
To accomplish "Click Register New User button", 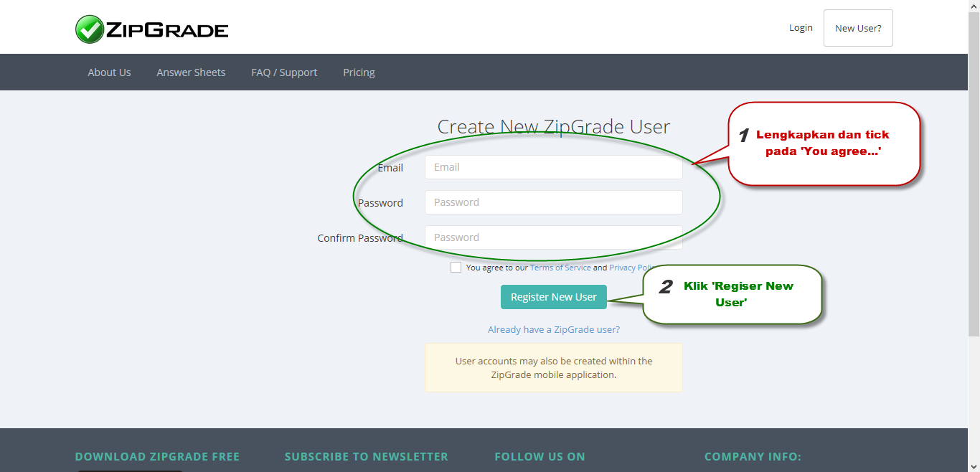I will pyautogui.click(x=554, y=297).
